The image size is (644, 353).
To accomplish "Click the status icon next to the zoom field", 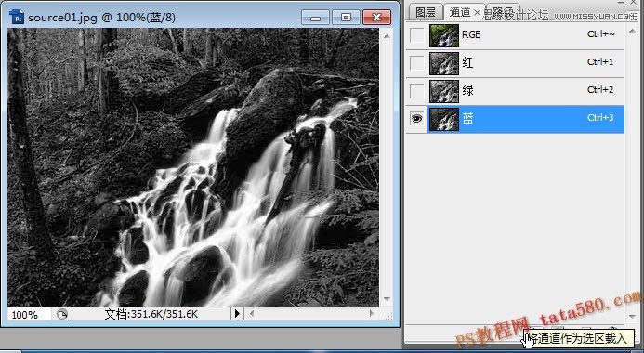I will point(61,314).
